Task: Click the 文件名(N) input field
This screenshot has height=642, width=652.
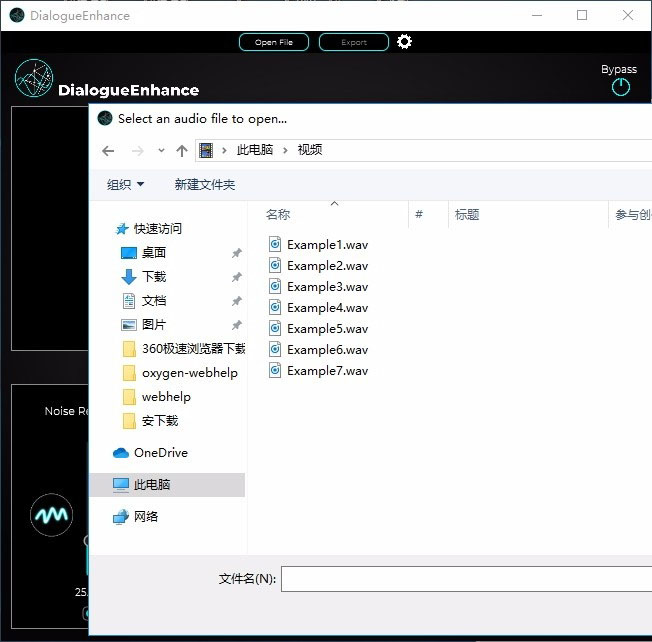Action: (467, 579)
